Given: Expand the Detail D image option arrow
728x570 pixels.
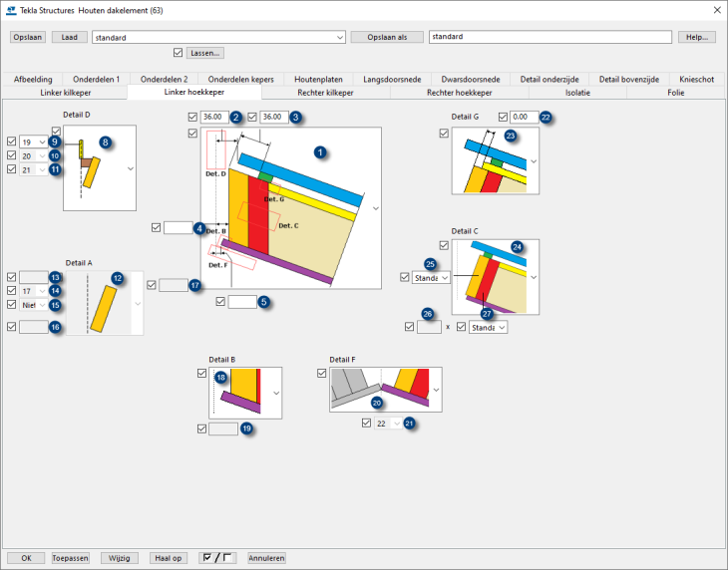Looking at the screenshot, I should 131,168.
